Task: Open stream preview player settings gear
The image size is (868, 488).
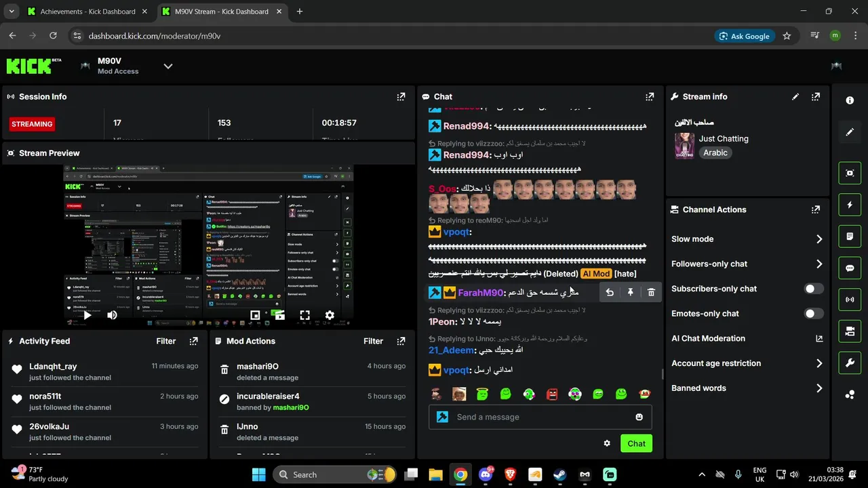Action: pyautogui.click(x=330, y=315)
